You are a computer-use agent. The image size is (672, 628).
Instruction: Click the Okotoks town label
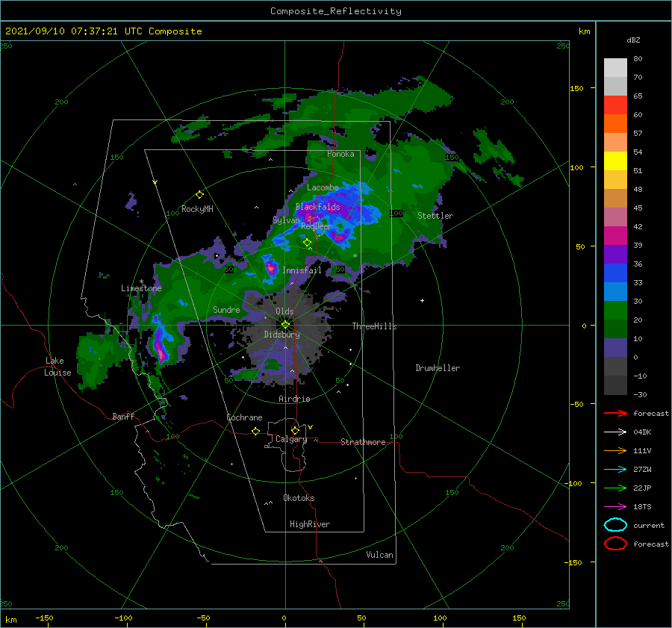coord(299,498)
